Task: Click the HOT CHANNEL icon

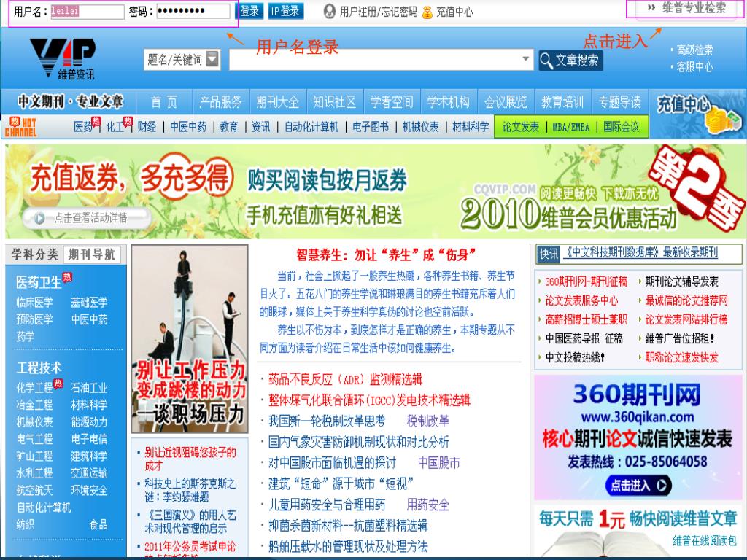Action: click(20, 126)
